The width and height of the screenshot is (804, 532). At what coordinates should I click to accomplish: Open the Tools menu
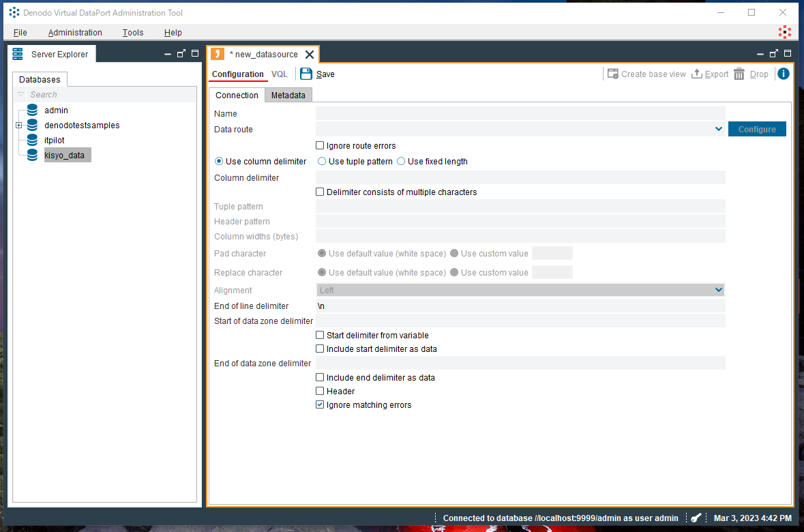(x=133, y=32)
